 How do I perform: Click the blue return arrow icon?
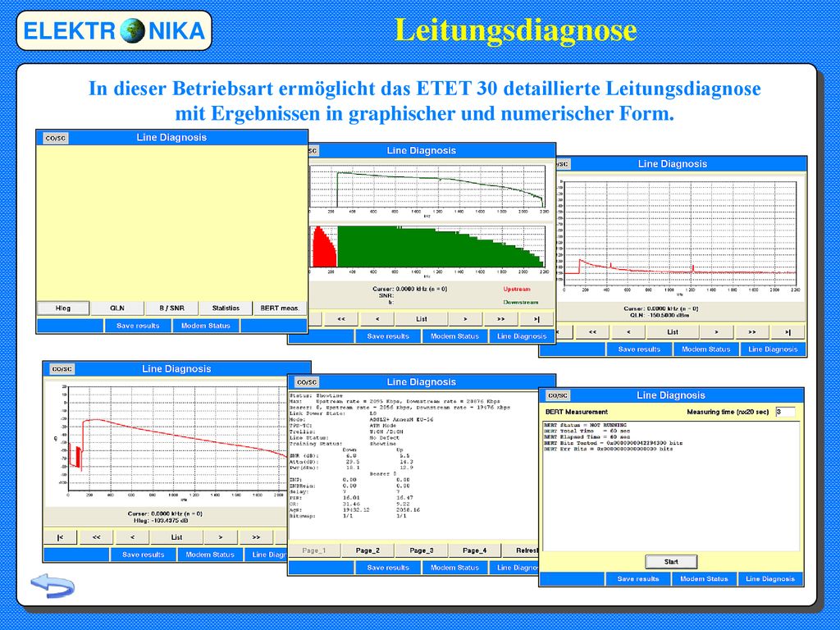pyautogui.click(x=52, y=586)
